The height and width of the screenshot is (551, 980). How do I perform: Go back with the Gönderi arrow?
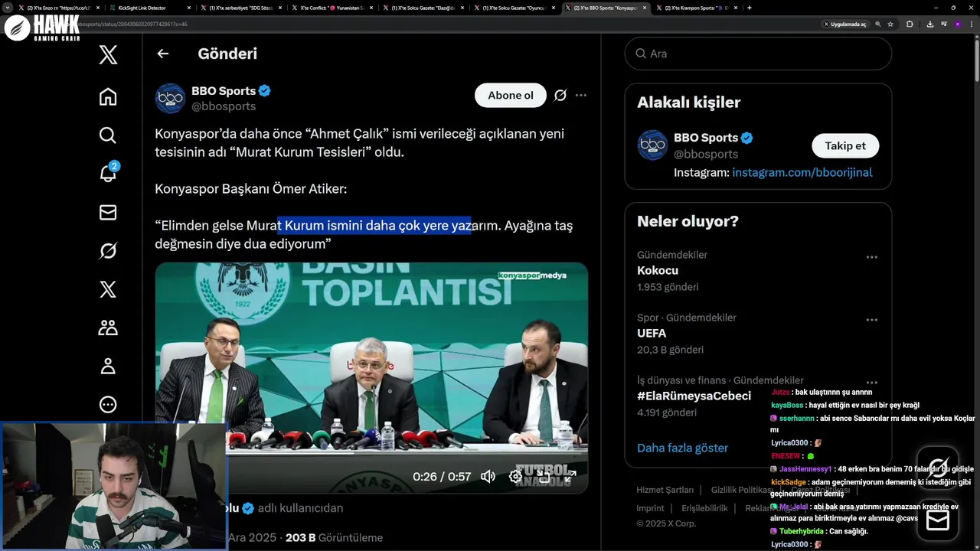(162, 54)
